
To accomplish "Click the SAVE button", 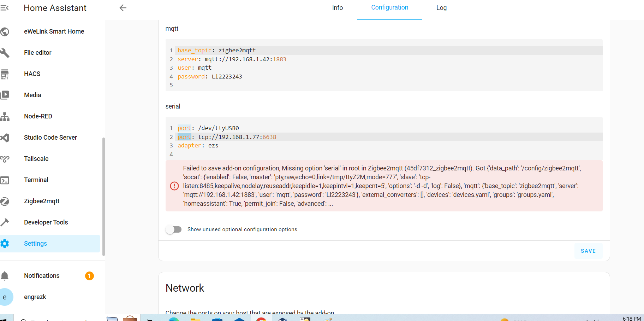I will [588, 251].
